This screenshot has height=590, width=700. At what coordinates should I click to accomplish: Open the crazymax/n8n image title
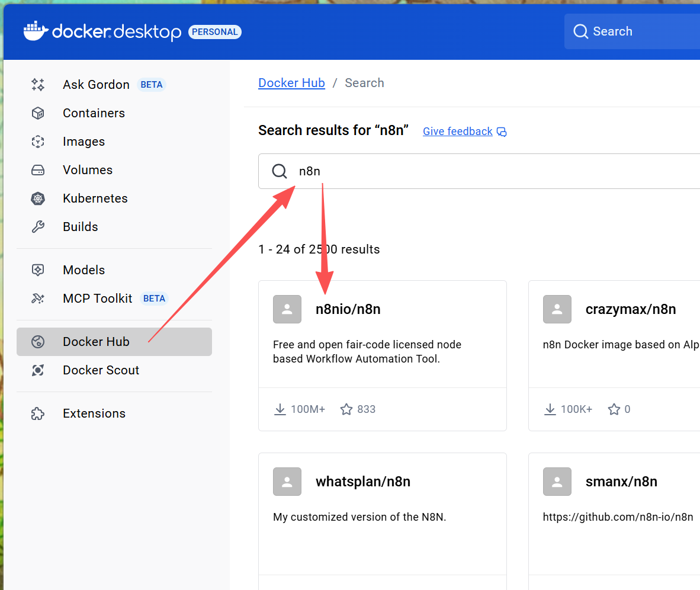[630, 309]
